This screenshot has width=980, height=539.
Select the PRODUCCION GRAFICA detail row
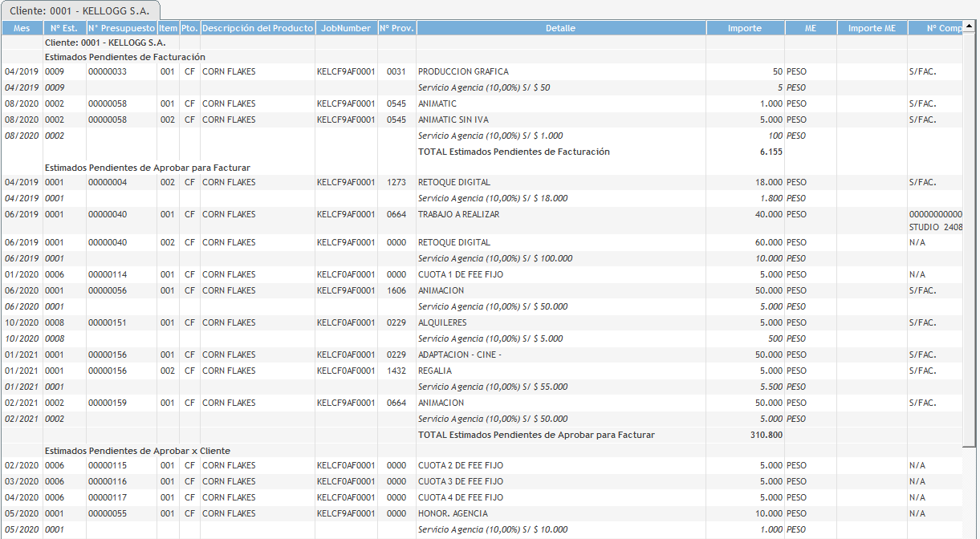[463, 71]
